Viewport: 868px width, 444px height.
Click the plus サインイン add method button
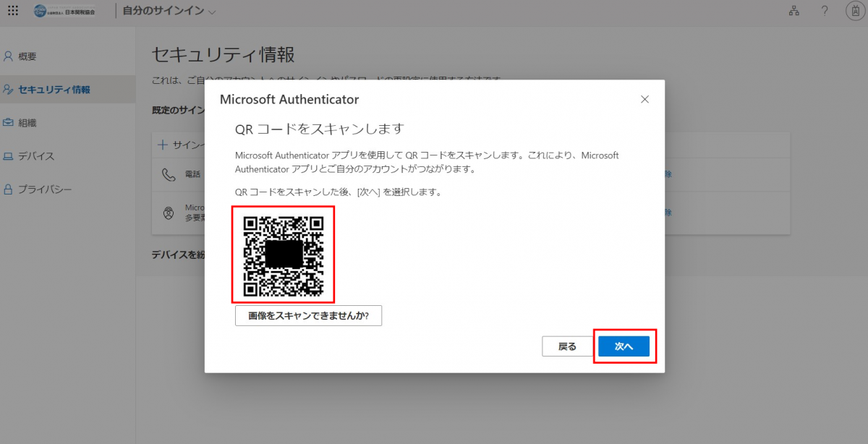(x=181, y=145)
